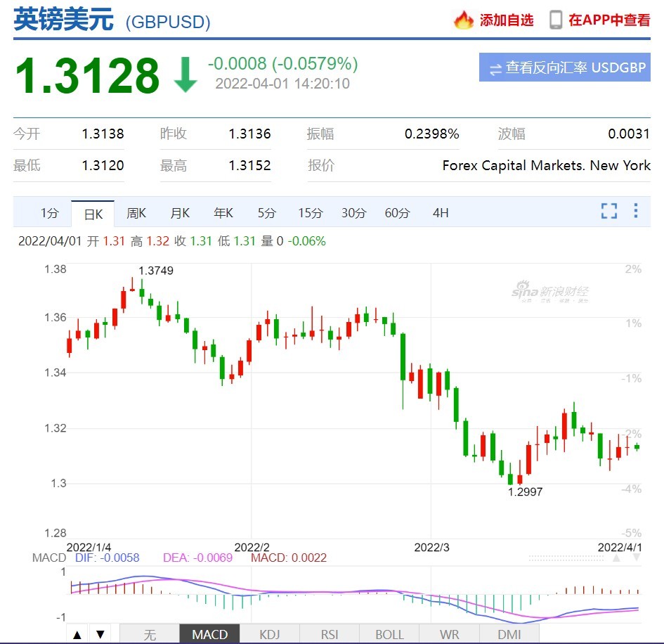Open 在APP中查看 link
This screenshot has width=664, height=644.
pos(609,20)
